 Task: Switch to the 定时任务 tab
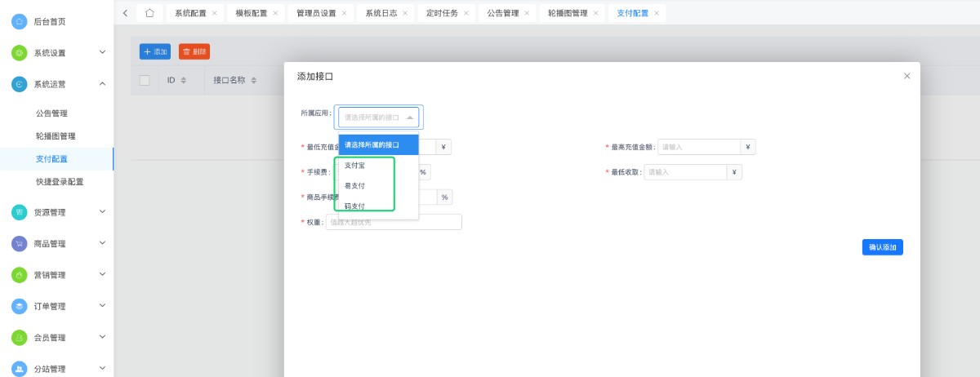441,13
